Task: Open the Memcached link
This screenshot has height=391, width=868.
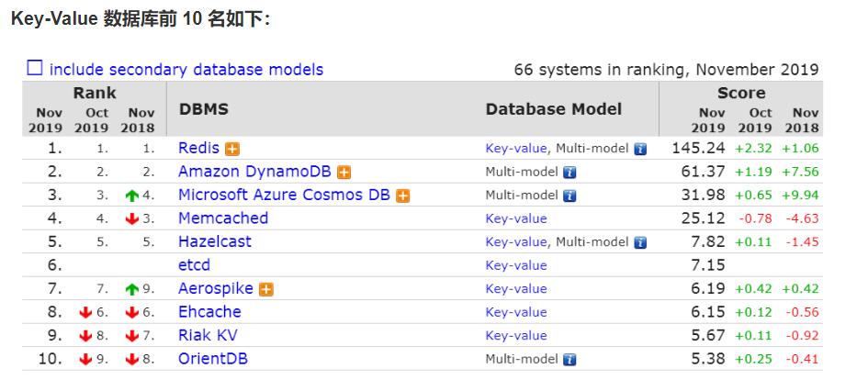Action: [223, 218]
